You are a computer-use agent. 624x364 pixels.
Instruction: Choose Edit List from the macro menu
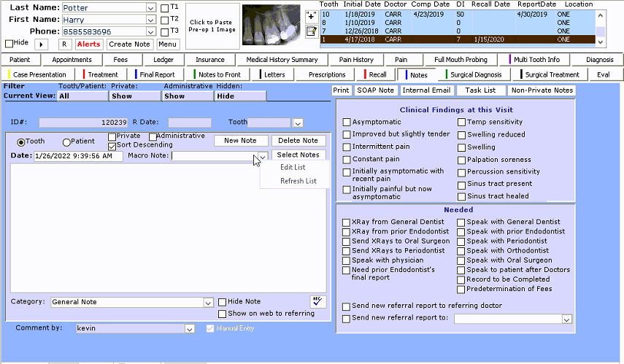(x=293, y=168)
